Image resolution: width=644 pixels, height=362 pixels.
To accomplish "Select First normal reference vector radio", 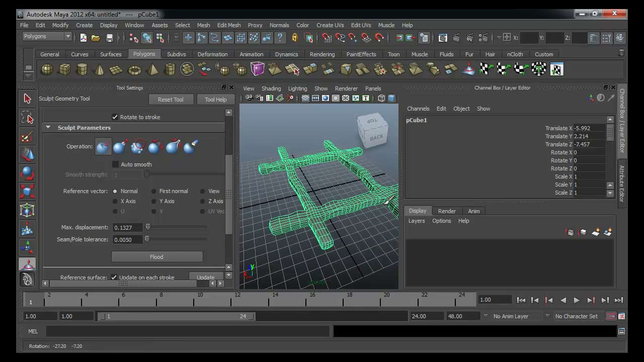I will click(x=153, y=191).
